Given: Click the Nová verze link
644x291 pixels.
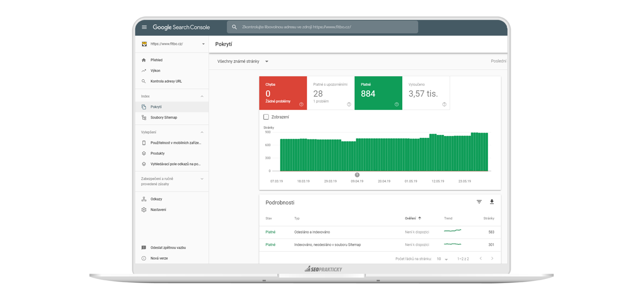Looking at the screenshot, I should pos(159,258).
